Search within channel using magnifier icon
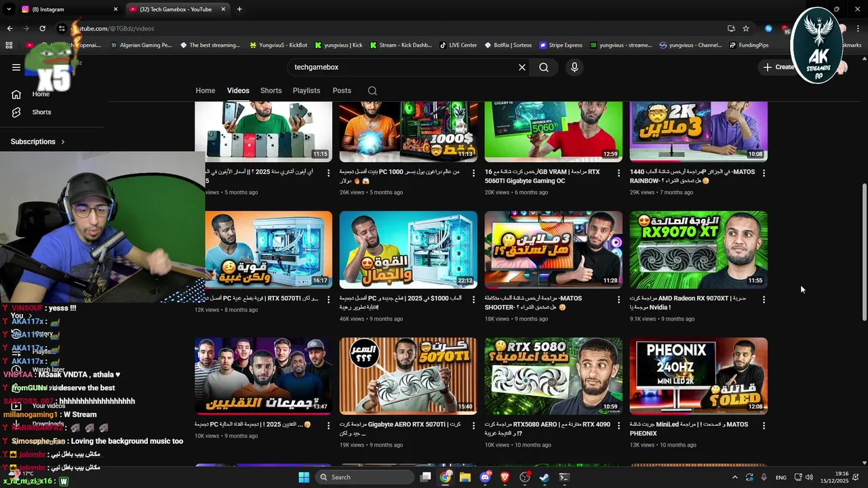The image size is (868, 488). (x=372, y=91)
